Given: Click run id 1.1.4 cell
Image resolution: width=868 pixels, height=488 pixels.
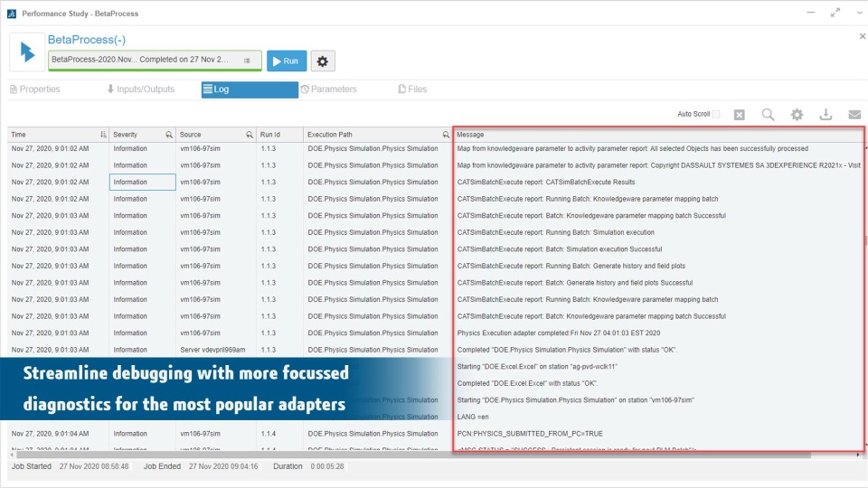Looking at the screenshot, I should click(269, 434).
